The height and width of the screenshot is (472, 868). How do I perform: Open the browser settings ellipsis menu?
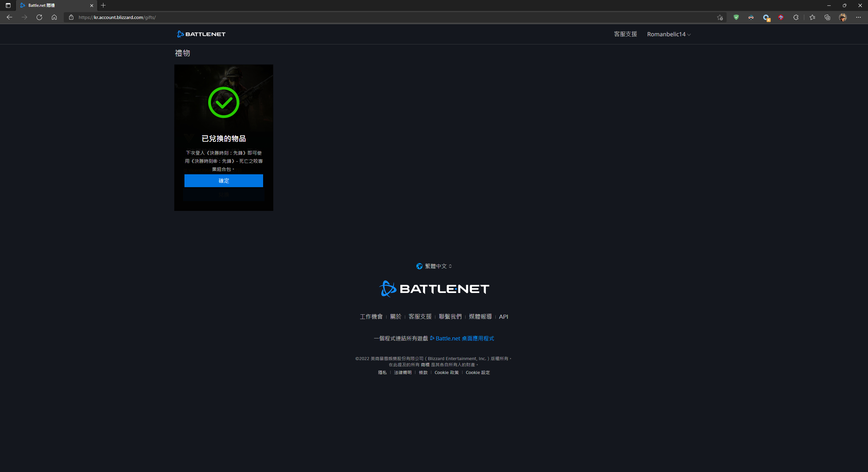859,17
